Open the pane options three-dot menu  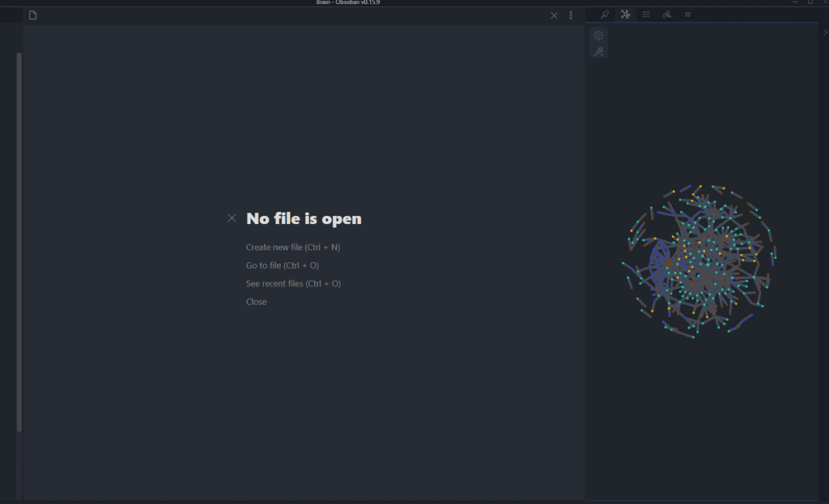pyautogui.click(x=571, y=15)
